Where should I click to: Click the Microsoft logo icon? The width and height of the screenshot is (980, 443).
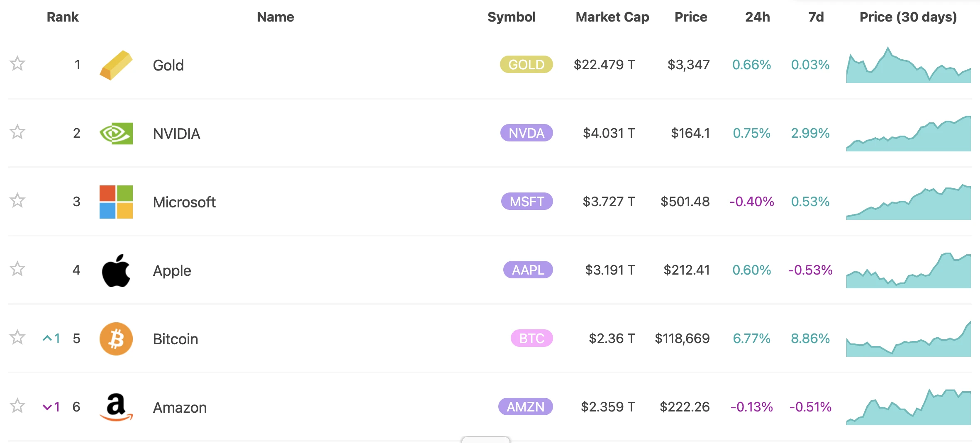click(116, 202)
